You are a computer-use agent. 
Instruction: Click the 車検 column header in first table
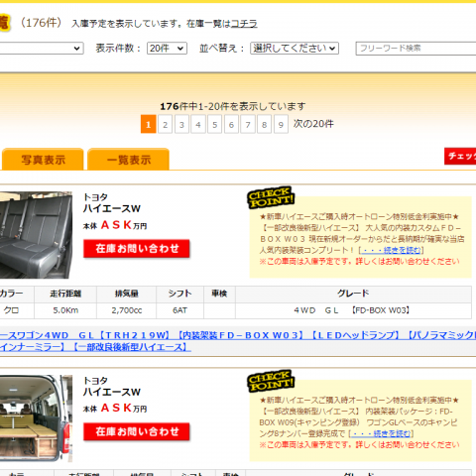[219, 294]
